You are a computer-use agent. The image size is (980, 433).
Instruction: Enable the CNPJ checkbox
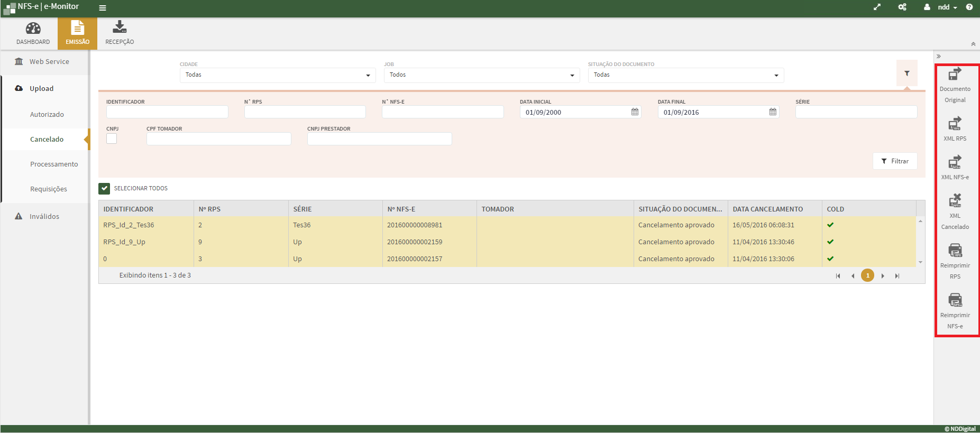point(112,139)
